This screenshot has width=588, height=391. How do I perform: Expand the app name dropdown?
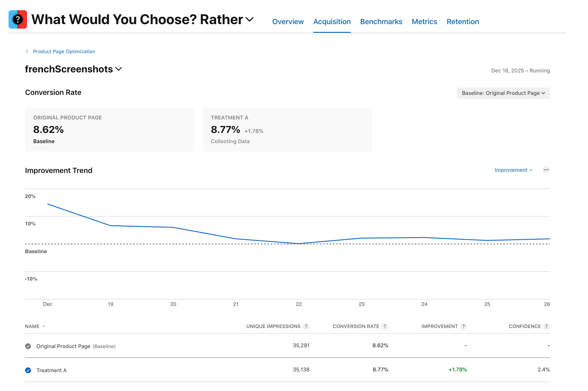[x=249, y=19]
